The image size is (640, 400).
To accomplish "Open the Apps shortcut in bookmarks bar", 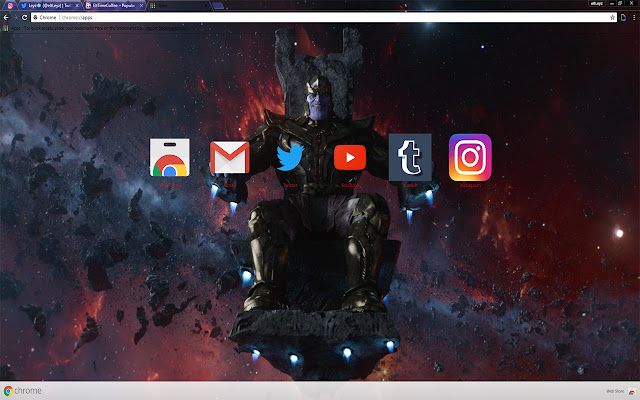I will tap(11, 28).
